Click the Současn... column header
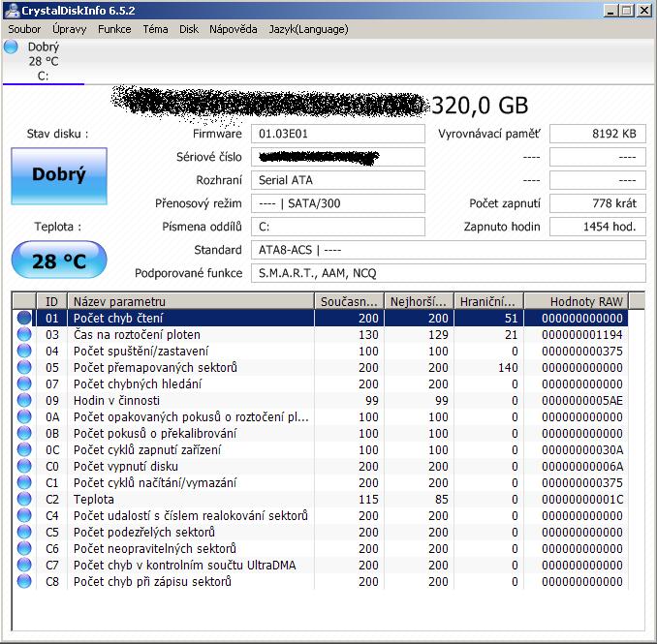 349,301
